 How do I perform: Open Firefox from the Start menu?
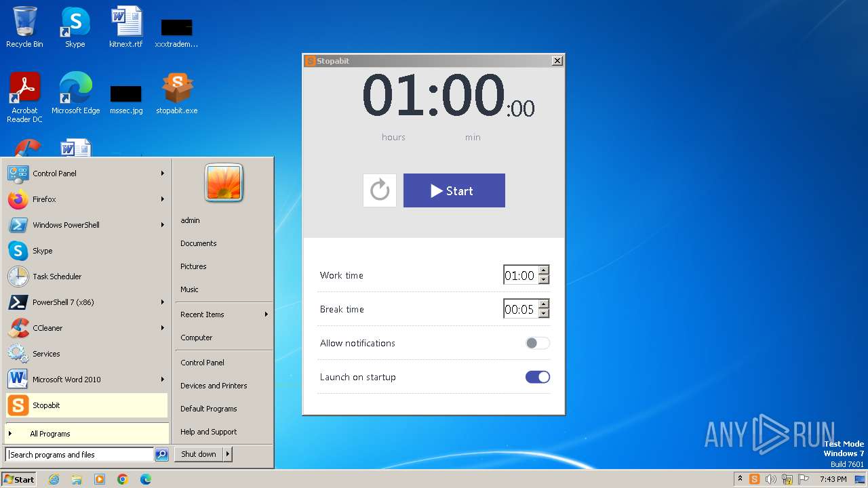click(x=87, y=199)
